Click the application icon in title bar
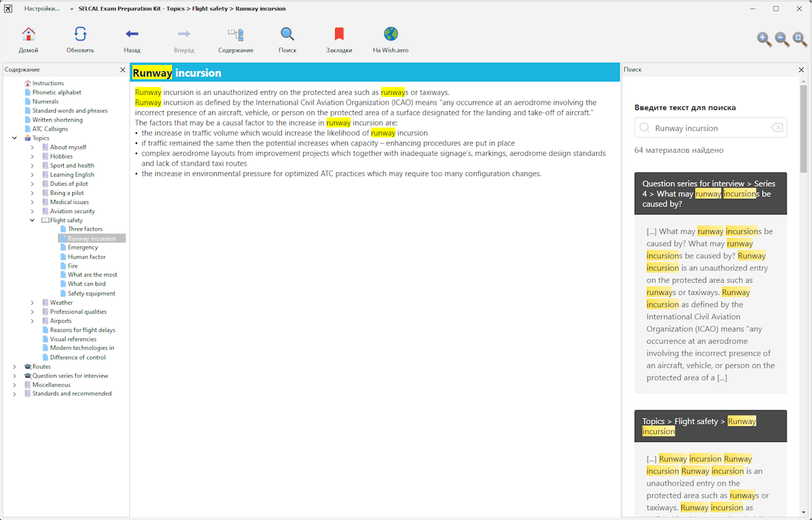This screenshot has height=520, width=812. 8,8
